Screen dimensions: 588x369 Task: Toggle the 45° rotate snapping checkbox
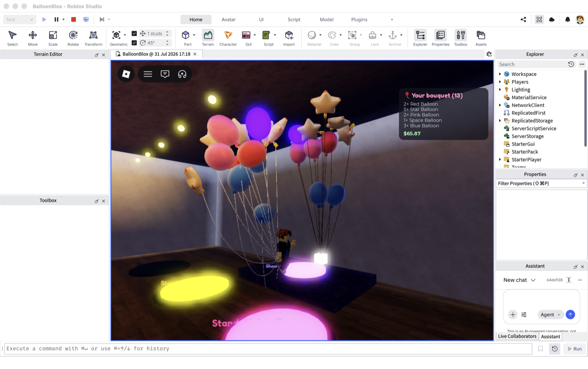point(134,43)
